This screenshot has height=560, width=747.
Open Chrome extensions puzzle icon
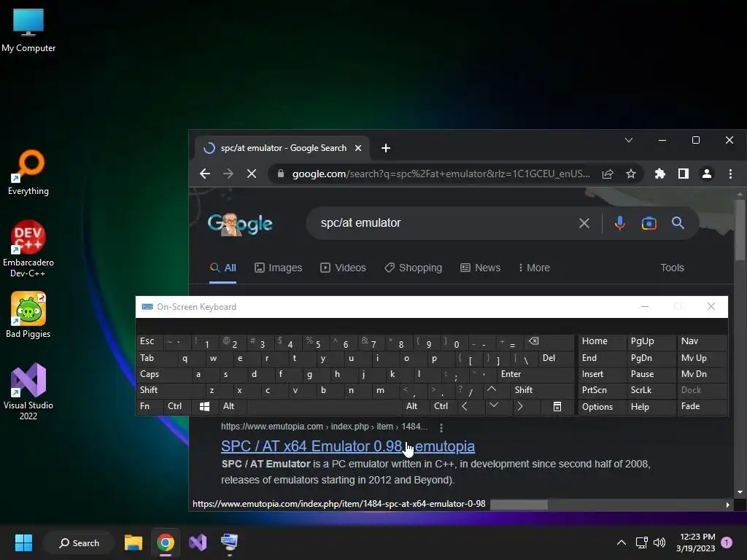click(659, 174)
